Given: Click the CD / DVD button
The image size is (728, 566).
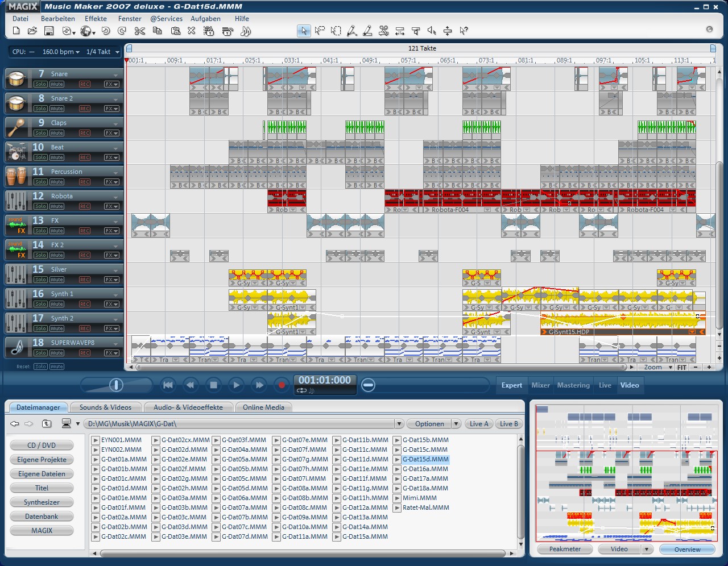Looking at the screenshot, I should coord(42,446).
